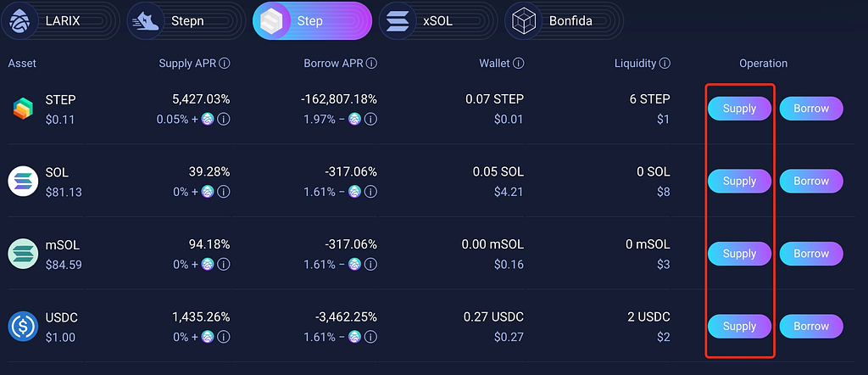Open the Bonfida pool tab

pyautogui.click(x=564, y=21)
